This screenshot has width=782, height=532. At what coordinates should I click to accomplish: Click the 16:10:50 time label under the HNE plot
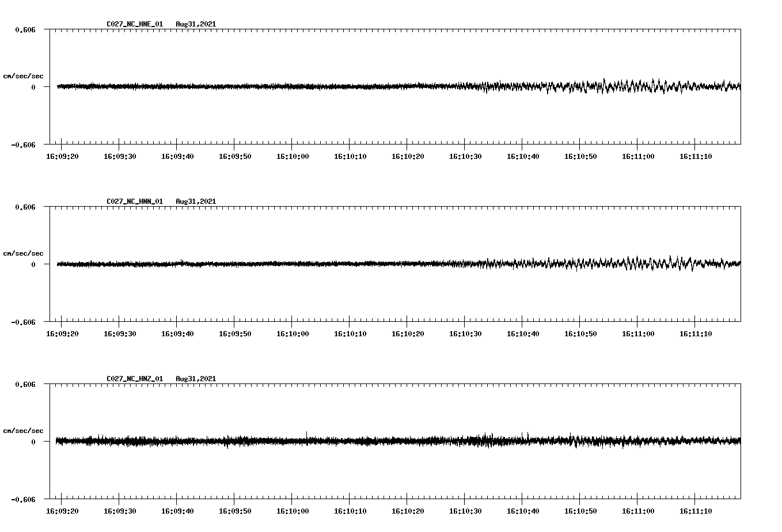pos(580,157)
